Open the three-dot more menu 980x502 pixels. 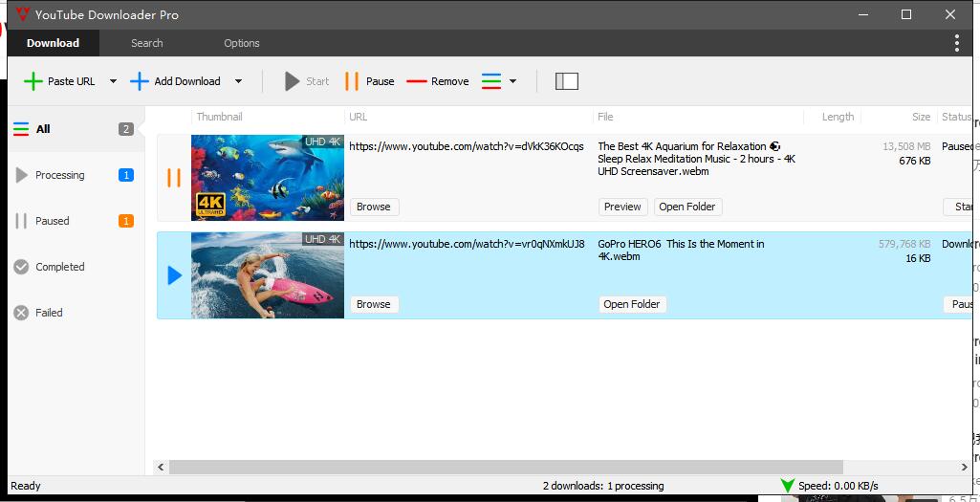pyautogui.click(x=957, y=43)
